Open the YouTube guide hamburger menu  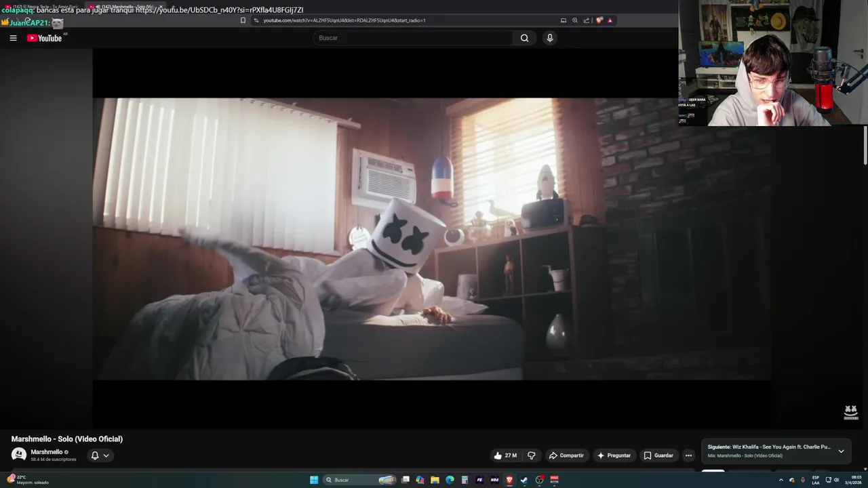(13, 38)
